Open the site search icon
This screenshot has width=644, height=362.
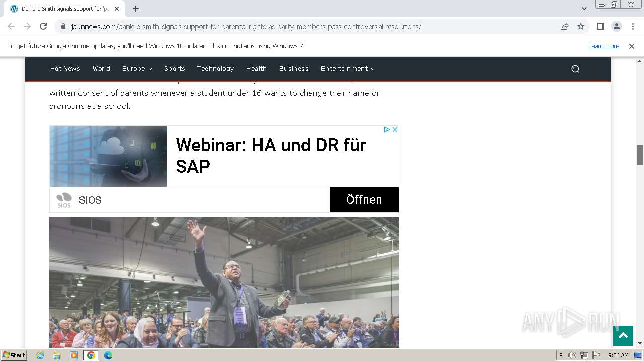(575, 69)
